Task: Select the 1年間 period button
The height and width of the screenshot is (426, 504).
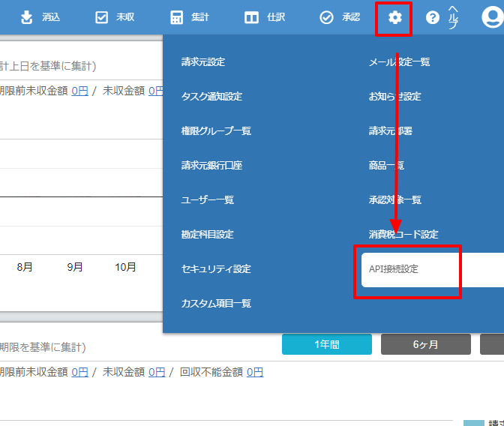Action: [327, 344]
